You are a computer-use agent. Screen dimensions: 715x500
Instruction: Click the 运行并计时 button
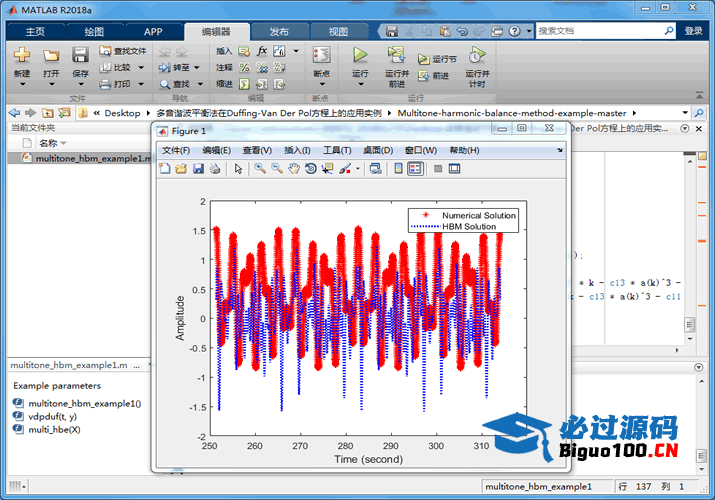(477, 67)
